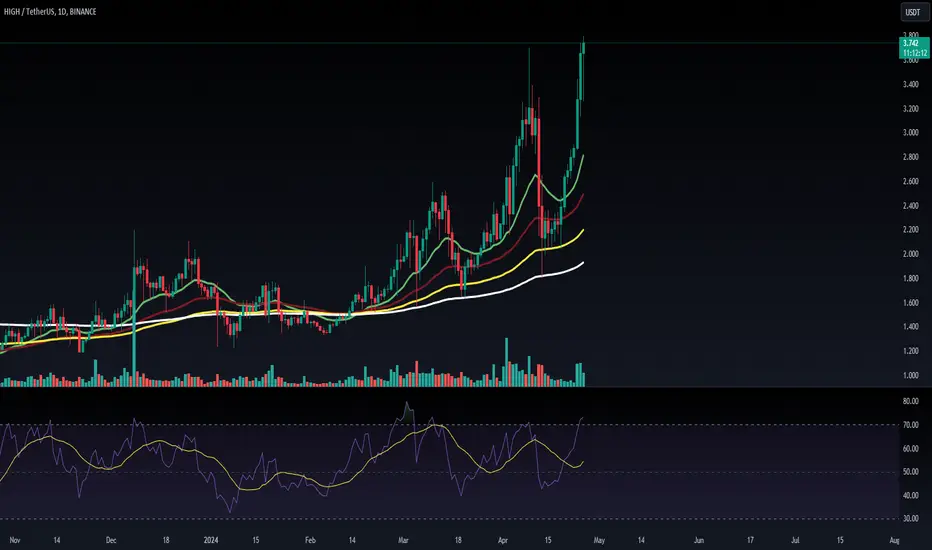The height and width of the screenshot is (550, 932).
Task: Click the 17 date label after Jun
Action: 750,540
